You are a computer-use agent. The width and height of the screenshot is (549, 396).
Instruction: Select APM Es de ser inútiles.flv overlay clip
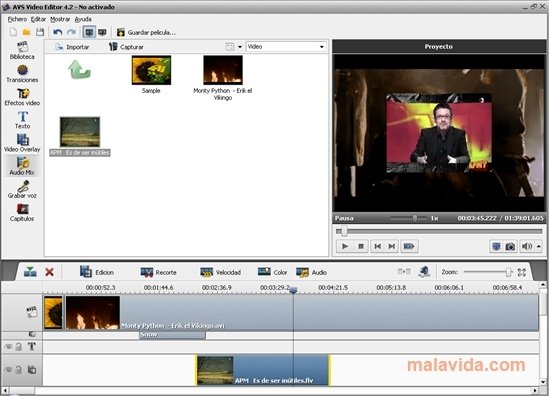(263, 370)
